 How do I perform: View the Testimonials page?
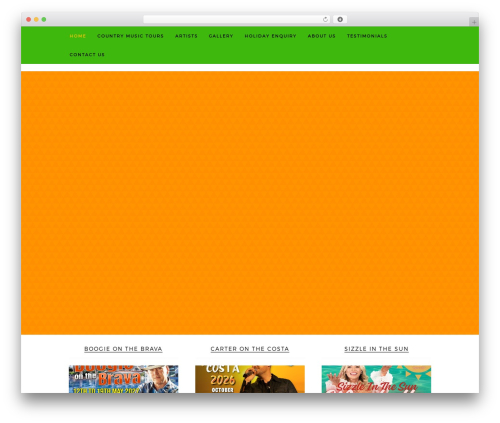click(x=367, y=36)
